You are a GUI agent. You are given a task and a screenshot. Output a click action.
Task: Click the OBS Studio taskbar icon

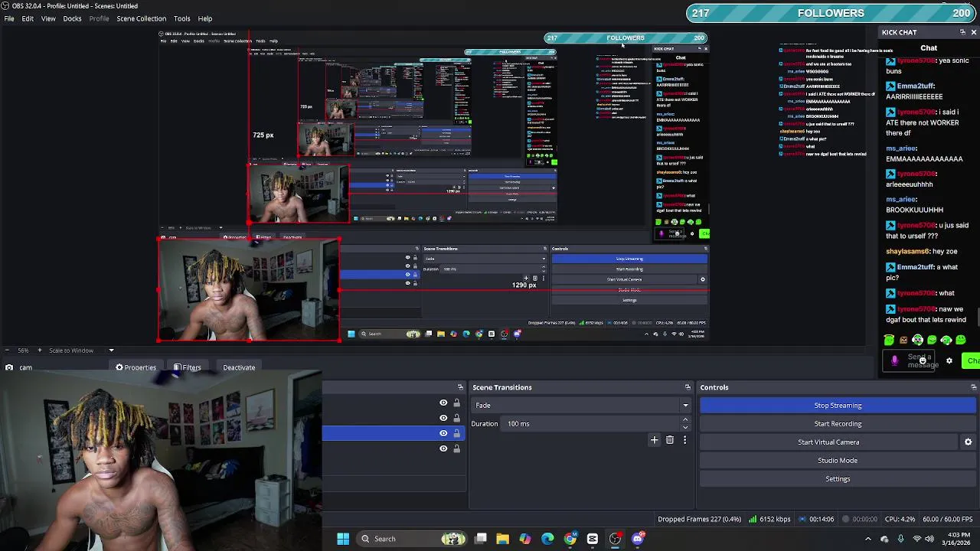coord(615,539)
